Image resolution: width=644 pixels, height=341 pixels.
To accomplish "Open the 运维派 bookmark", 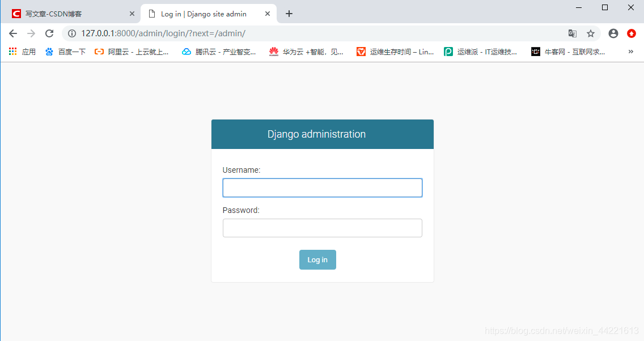I will (481, 52).
